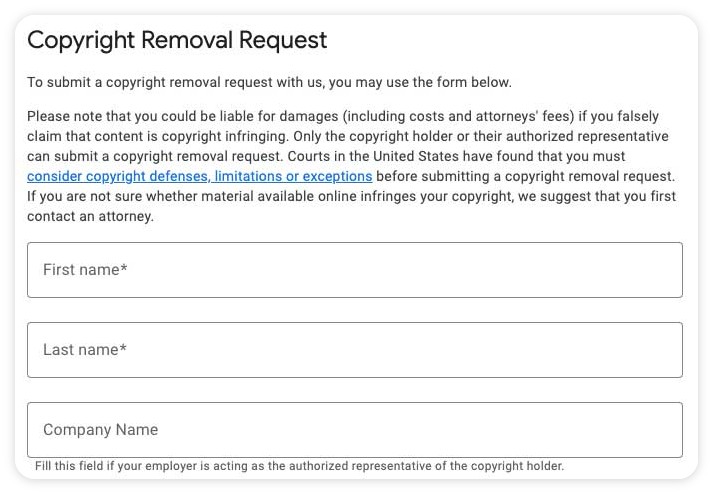Click the 'before submitting a copyright removal request' text
Image resolution: width=712 pixels, height=492 pixels.
coord(525,176)
